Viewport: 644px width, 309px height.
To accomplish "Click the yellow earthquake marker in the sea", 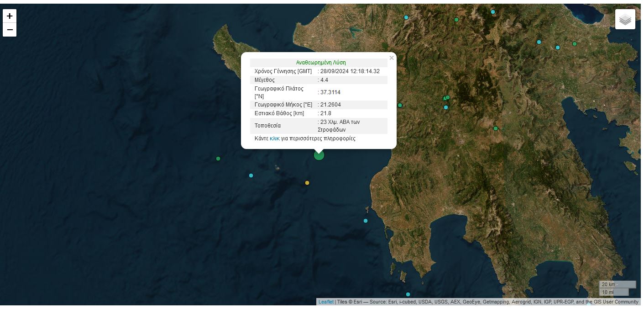I will (x=307, y=183).
